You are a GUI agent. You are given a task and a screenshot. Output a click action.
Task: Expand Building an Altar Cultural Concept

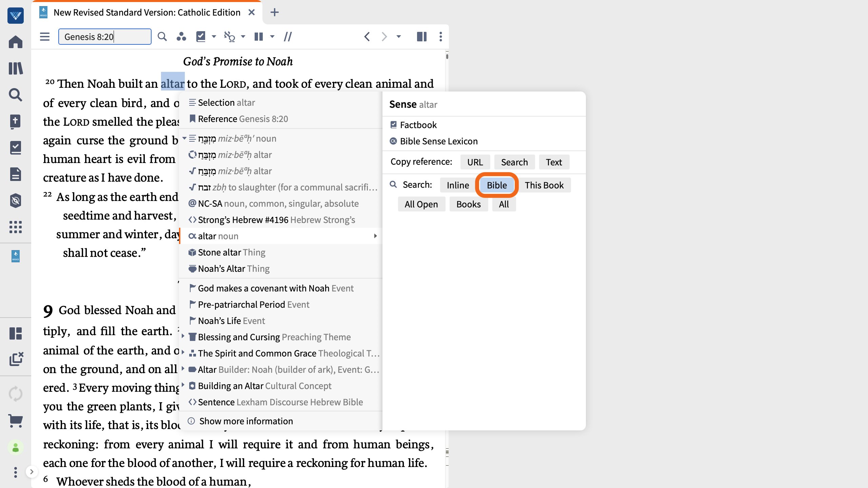click(x=183, y=385)
